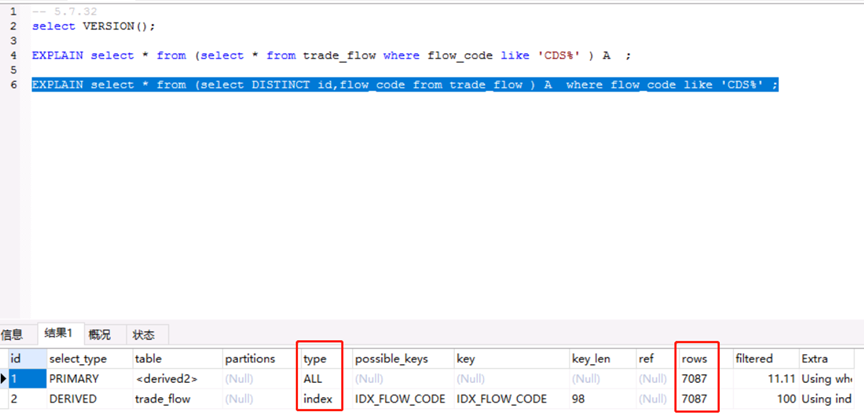The width and height of the screenshot is (864, 420).
Task: Select the key_len value 98
Action: pos(602,399)
